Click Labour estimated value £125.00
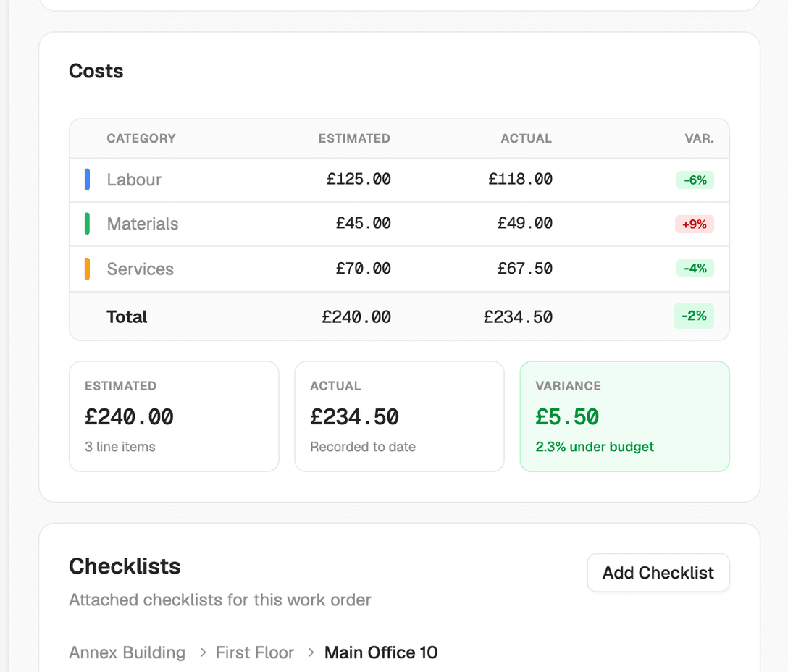 click(359, 179)
